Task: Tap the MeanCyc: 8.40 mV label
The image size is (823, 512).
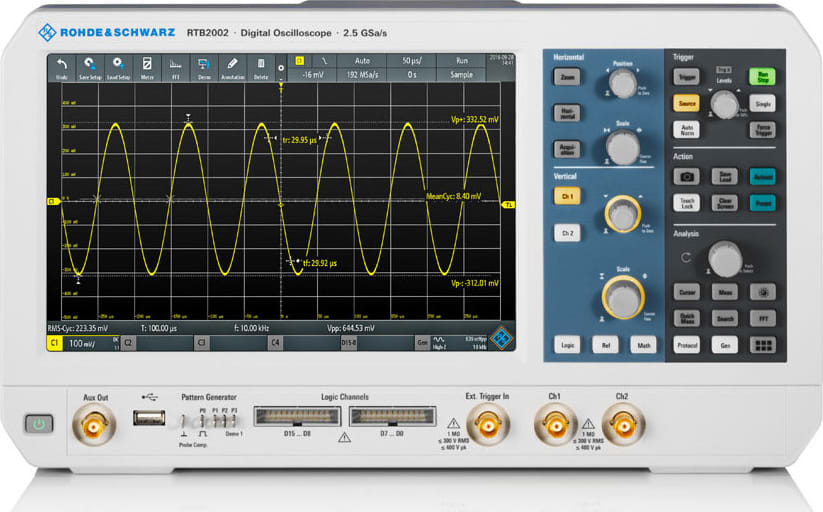Action: click(x=453, y=196)
